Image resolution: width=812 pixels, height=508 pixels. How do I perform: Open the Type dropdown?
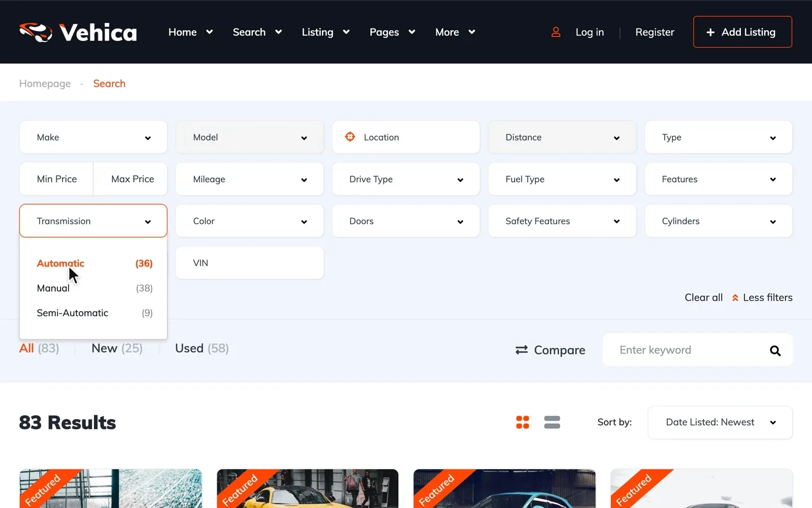point(719,137)
